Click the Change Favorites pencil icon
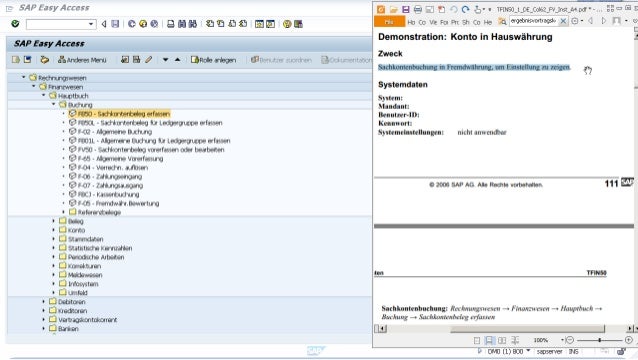The width and height of the screenshot is (638, 360). pyautogui.click(x=149, y=60)
